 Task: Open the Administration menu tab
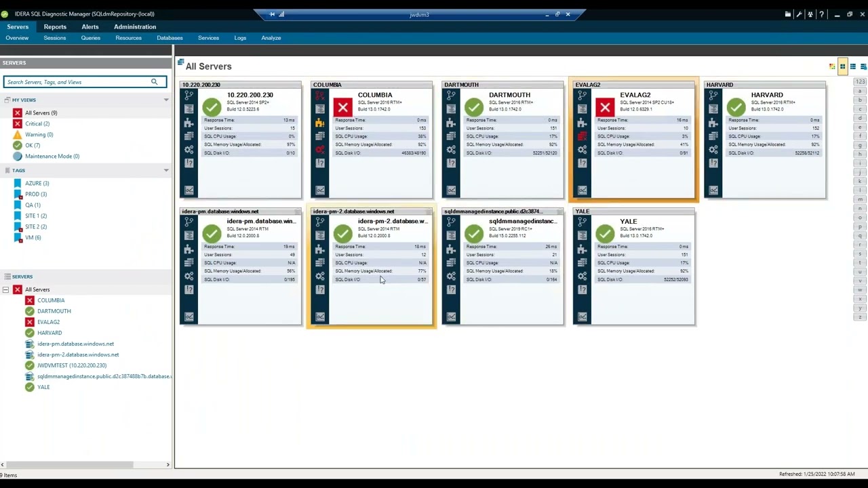pyautogui.click(x=135, y=27)
